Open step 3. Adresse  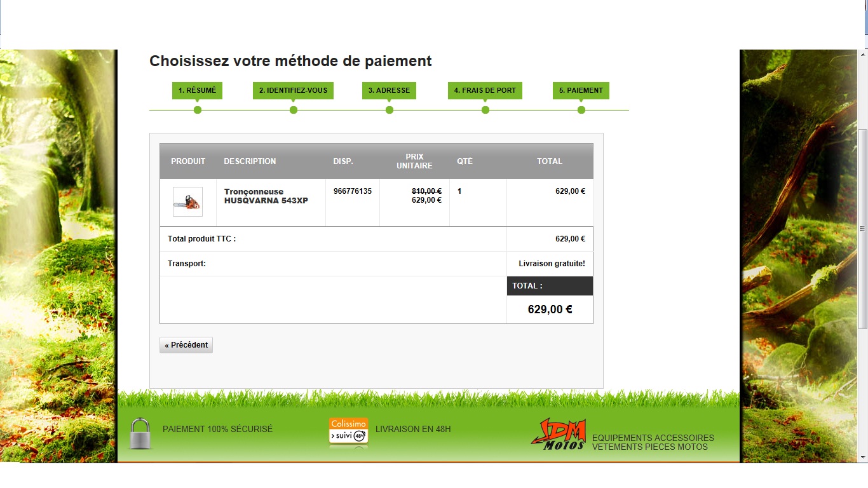coord(389,90)
